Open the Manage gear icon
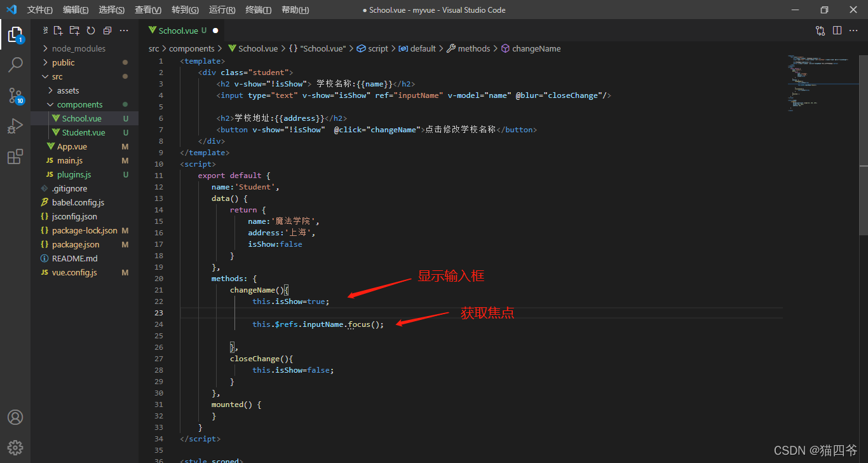868x463 pixels. (x=15, y=447)
